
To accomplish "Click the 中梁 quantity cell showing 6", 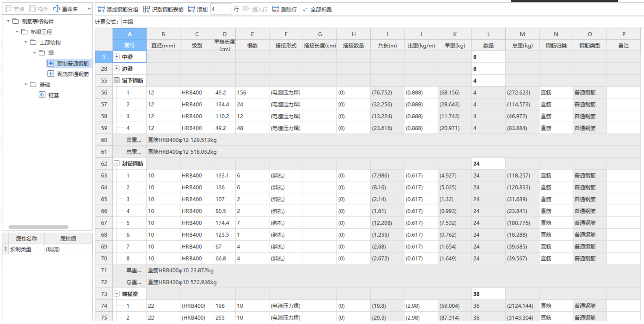I will 489,57.
